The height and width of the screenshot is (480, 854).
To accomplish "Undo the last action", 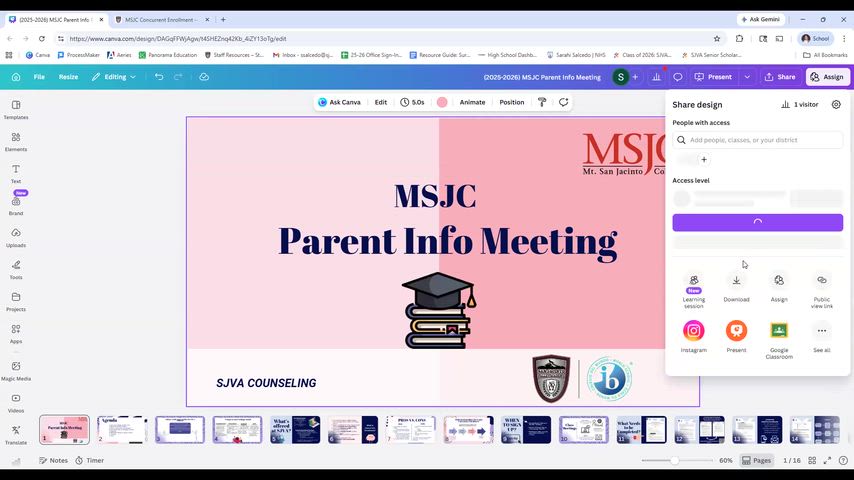I will (158, 77).
